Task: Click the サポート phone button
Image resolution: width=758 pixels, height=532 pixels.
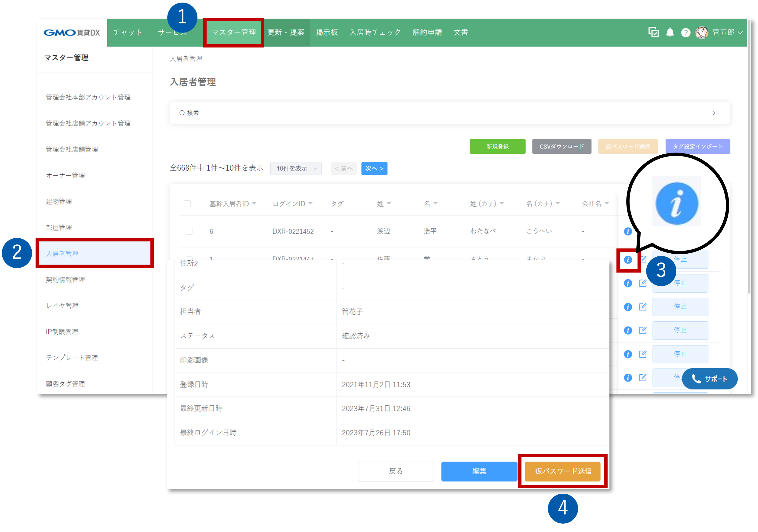Action: point(710,379)
